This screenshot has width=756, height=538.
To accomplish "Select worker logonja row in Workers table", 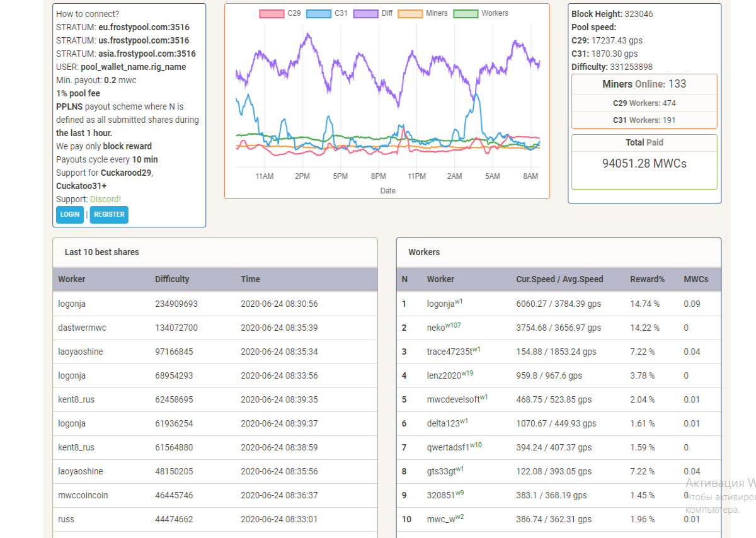I will click(x=559, y=304).
